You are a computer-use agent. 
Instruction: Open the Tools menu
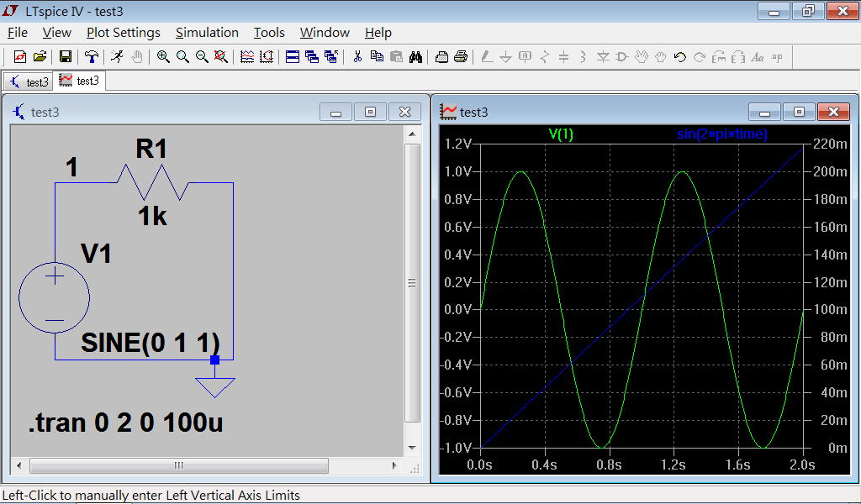click(x=269, y=33)
